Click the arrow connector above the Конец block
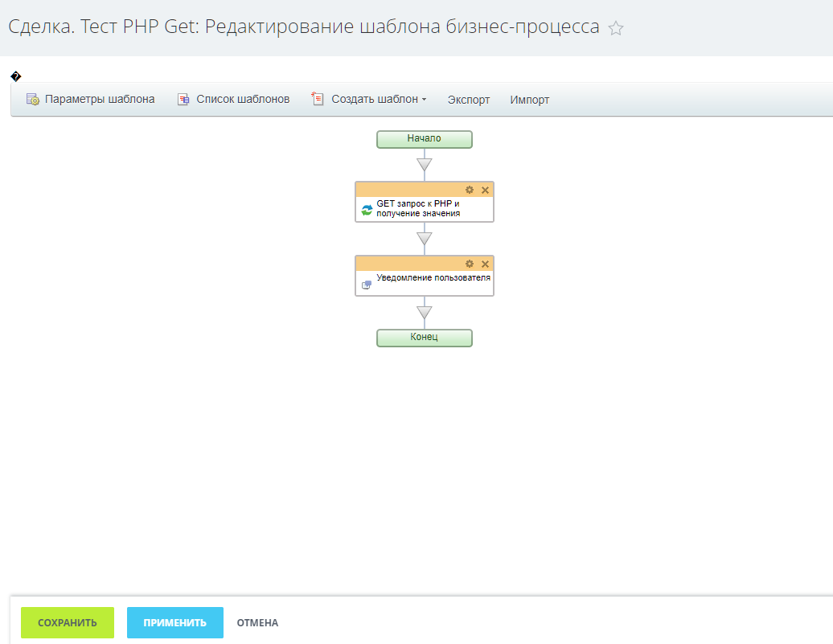The width and height of the screenshot is (833, 644). tap(425, 313)
